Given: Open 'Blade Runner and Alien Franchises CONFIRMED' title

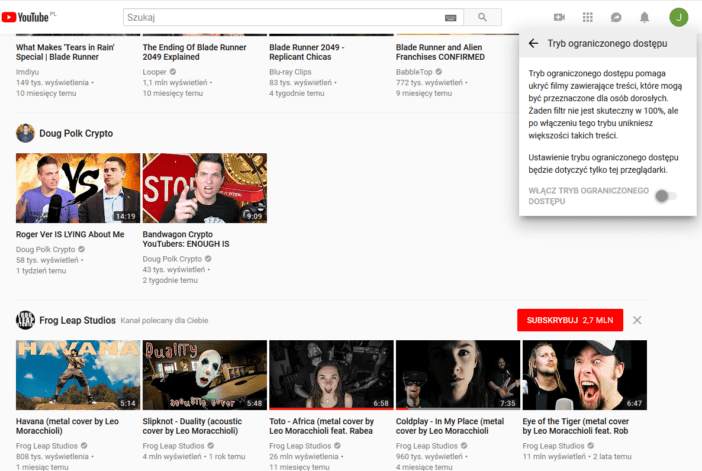Looking at the screenshot, I should [440, 52].
